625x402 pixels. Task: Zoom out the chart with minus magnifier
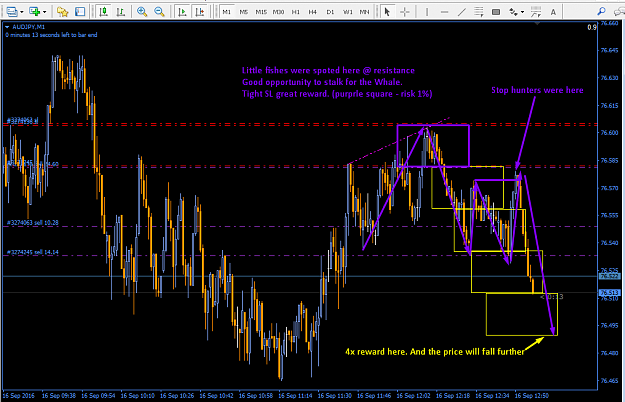[x=159, y=12]
